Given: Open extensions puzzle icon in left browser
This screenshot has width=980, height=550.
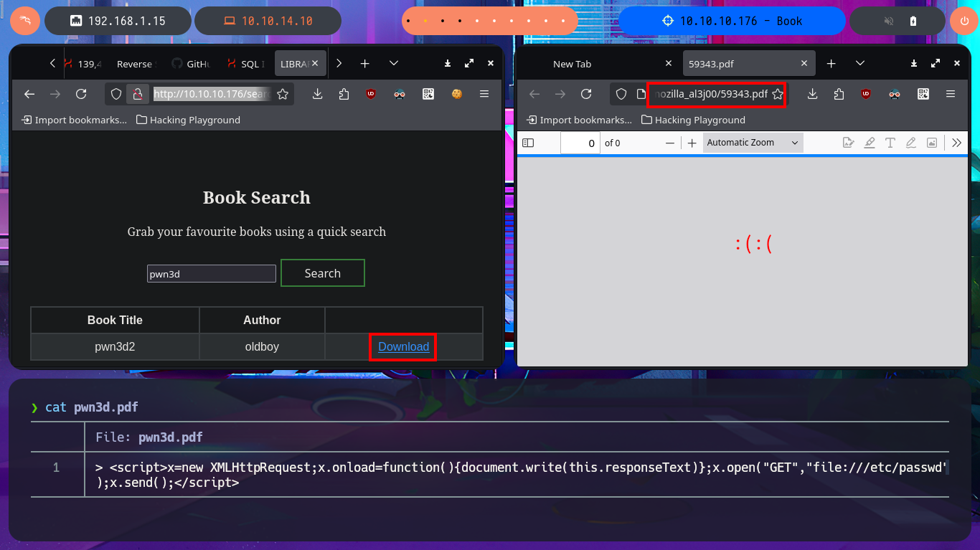Looking at the screenshot, I should (x=344, y=94).
